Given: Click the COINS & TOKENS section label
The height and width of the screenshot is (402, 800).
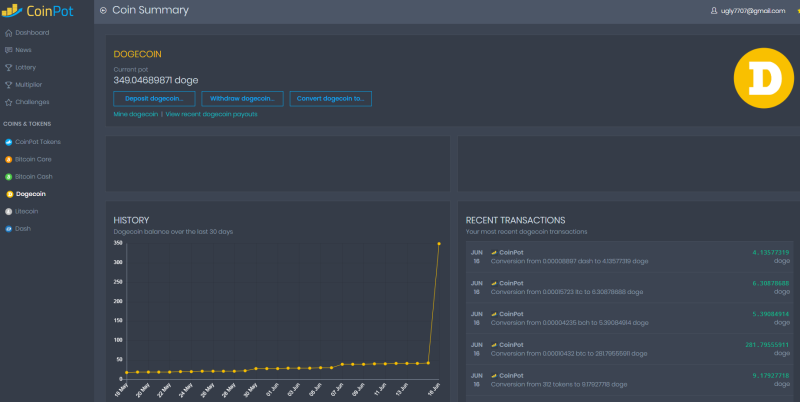Looking at the screenshot, I should pyautogui.click(x=27, y=124).
